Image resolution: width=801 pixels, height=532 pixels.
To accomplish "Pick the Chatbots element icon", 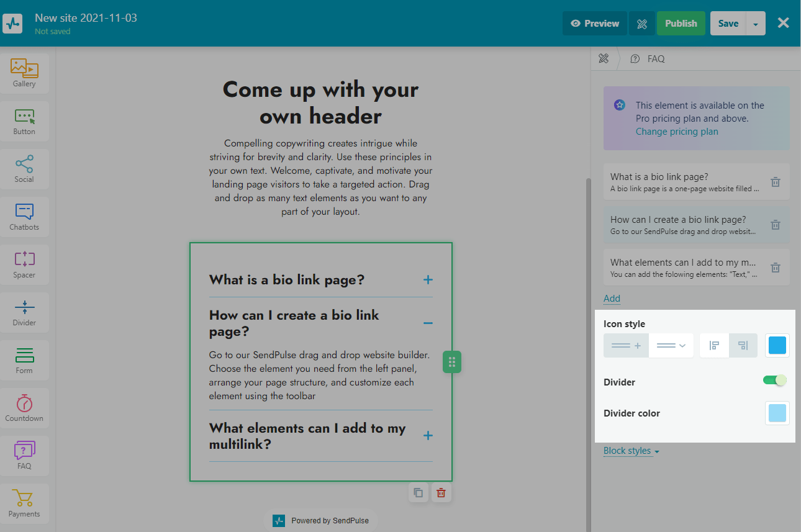I will point(24,216).
